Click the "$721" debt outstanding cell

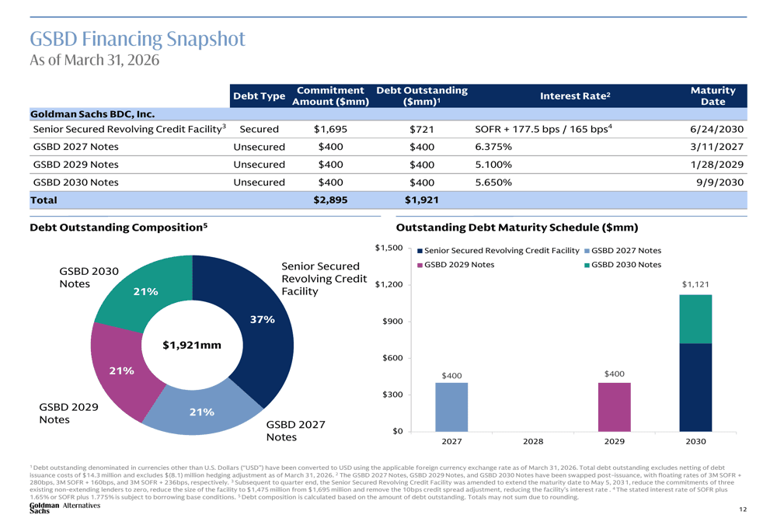(x=422, y=129)
